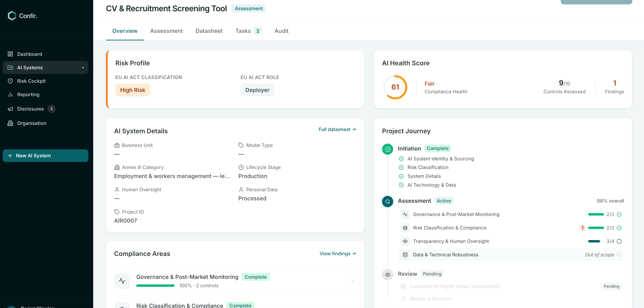This screenshot has height=308, width=644.
Task: Switch to the Assessment tab
Action: pos(167,31)
